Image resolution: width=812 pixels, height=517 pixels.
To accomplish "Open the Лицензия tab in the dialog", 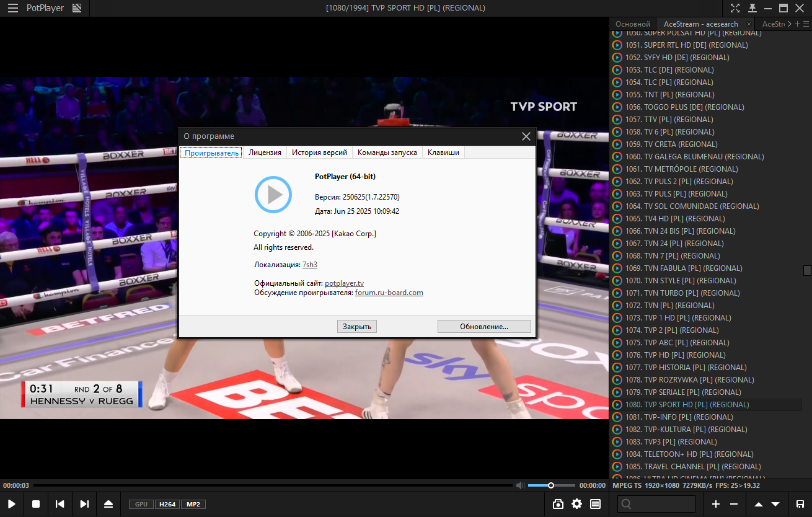I will tap(265, 152).
